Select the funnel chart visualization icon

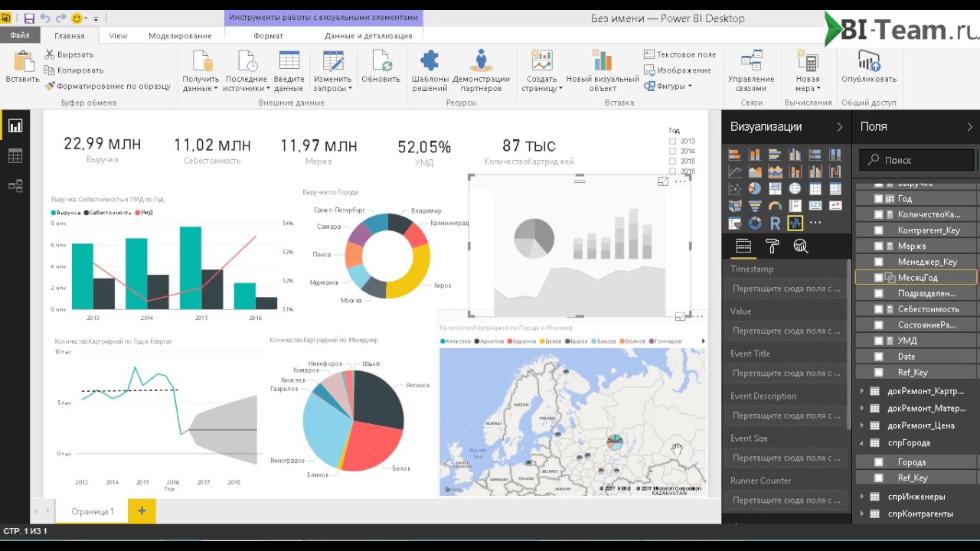[x=755, y=206]
